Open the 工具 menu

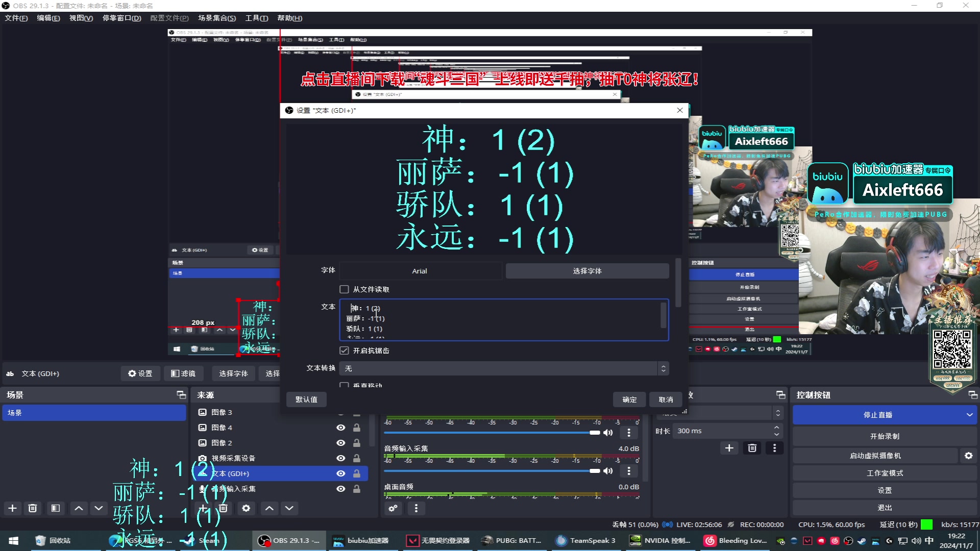pos(257,18)
